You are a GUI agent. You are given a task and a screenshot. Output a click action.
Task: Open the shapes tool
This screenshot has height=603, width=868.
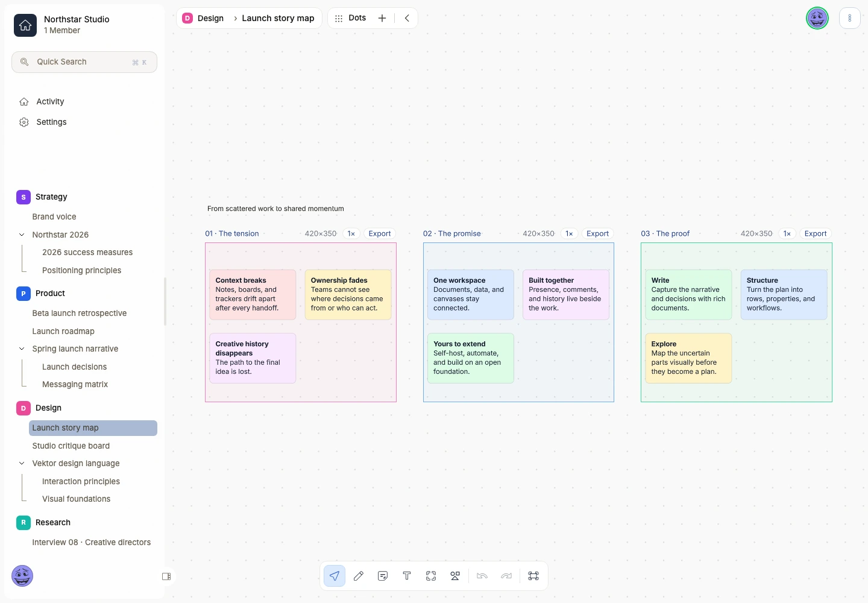click(x=455, y=576)
